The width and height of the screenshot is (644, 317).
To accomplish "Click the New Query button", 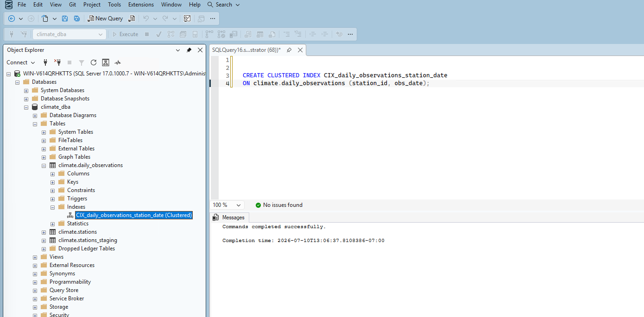I will pos(105,19).
